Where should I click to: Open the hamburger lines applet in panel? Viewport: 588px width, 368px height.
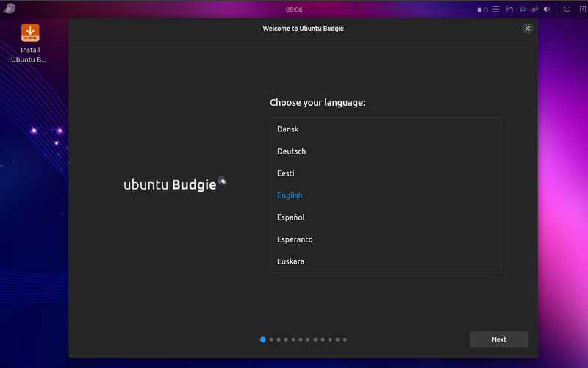496,10
